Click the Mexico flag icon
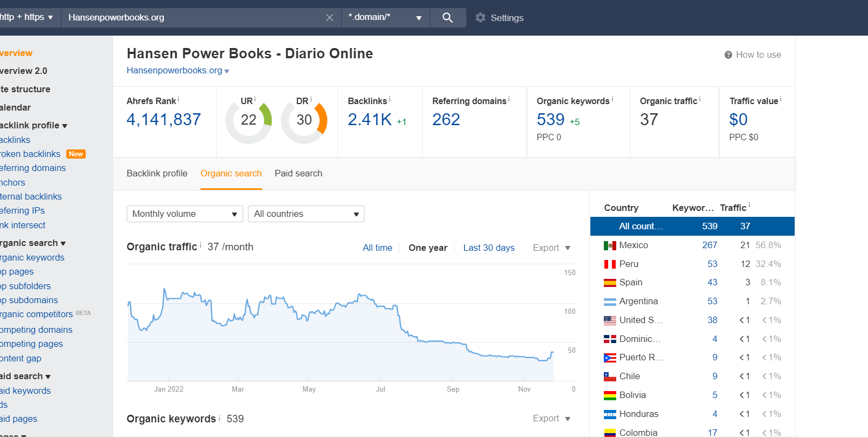Screen dimensions: 868x438 pos(610,245)
